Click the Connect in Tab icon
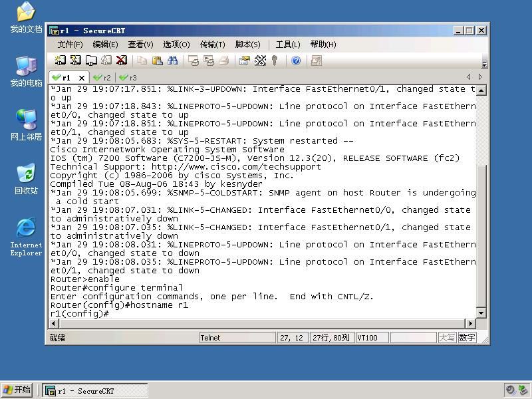This screenshot has height=399, width=532. [91, 61]
